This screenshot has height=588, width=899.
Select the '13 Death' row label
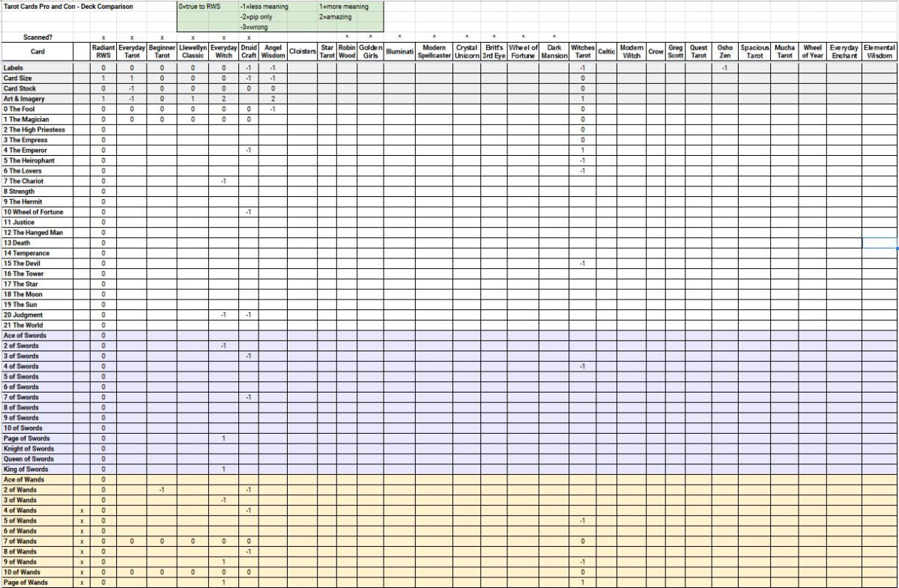click(16, 243)
